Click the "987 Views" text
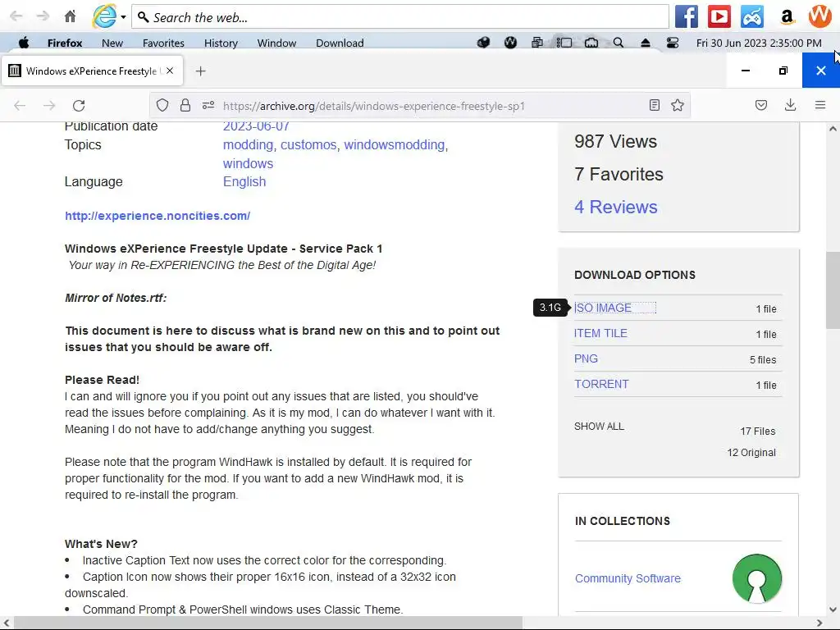840x630 pixels. pos(615,141)
